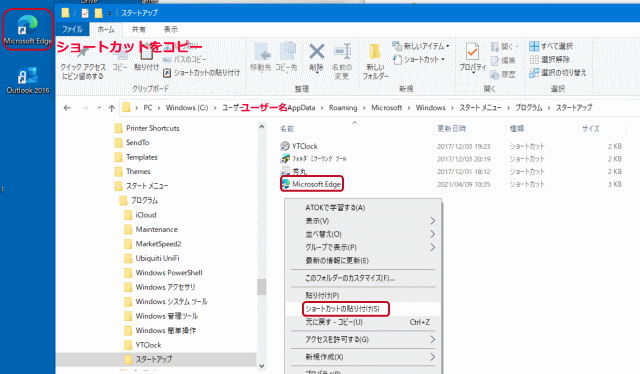Click Roaming in the address breadcrumb
The height and width of the screenshot is (374, 640).
(x=343, y=108)
